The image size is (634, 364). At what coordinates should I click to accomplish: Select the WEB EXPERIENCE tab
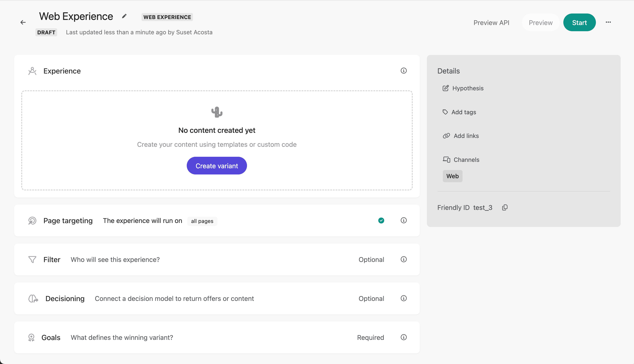[x=168, y=17]
